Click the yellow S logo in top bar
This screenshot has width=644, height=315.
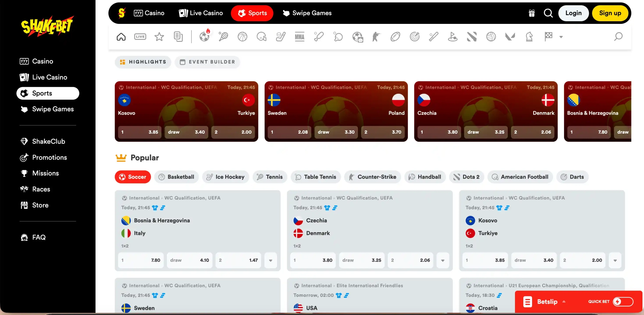pyautogui.click(x=122, y=13)
